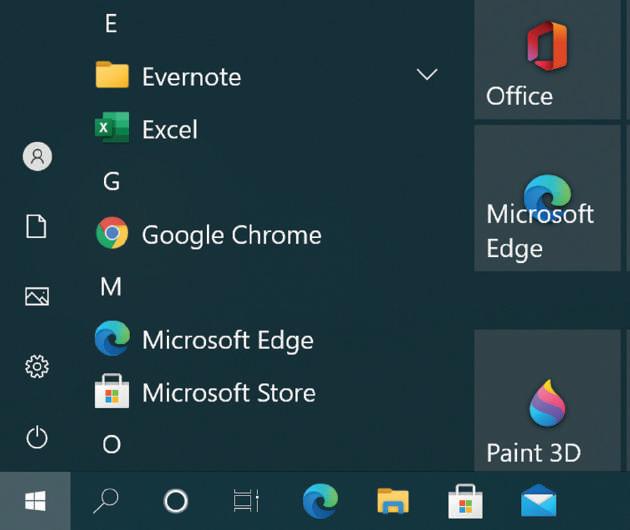
Task: Open Documents from Start sidebar
Action: click(x=36, y=226)
